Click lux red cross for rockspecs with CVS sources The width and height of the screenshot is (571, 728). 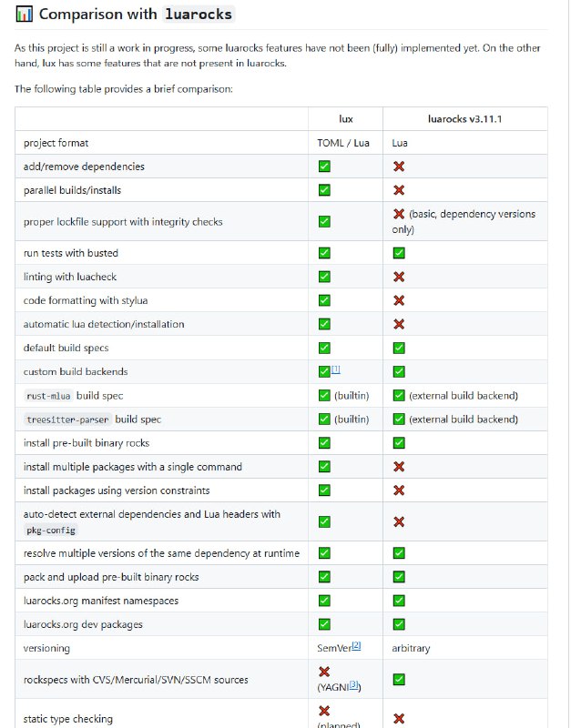point(324,672)
